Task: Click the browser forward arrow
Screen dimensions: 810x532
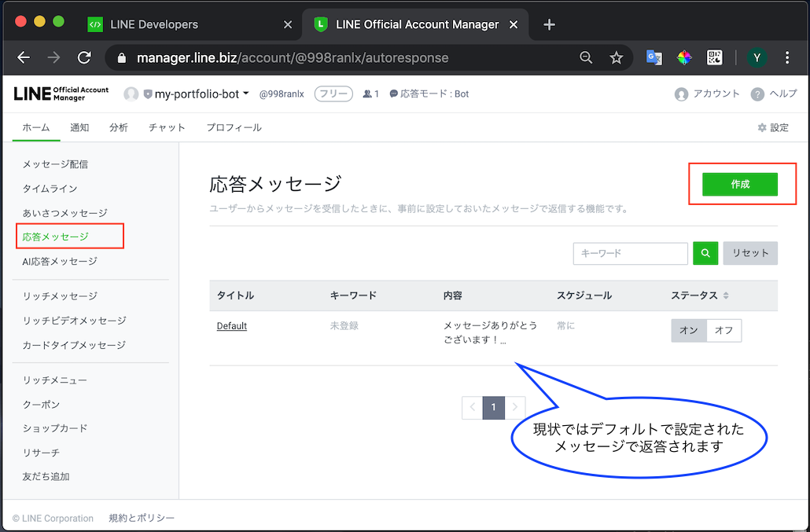Action: pos(53,57)
